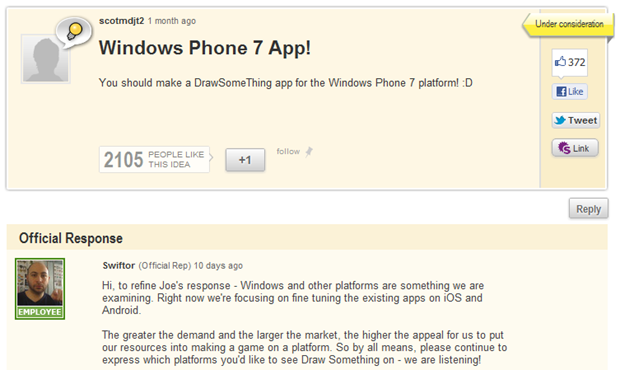Click the 372 thumbs-up count bubble
The image size is (620, 370).
pos(570,62)
